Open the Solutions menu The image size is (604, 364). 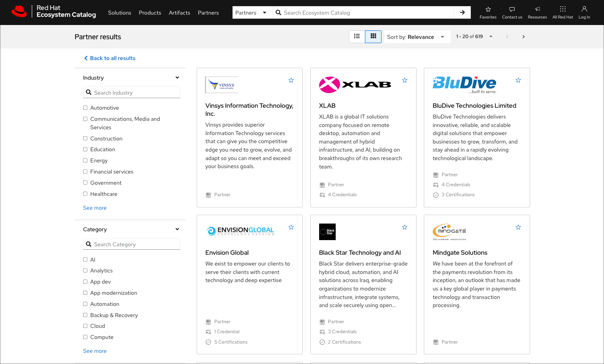click(119, 13)
